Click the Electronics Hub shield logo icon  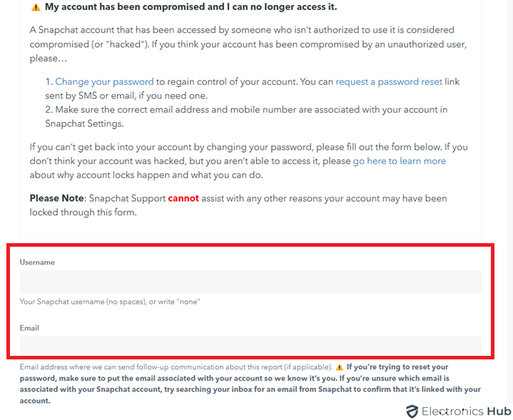[412, 411]
